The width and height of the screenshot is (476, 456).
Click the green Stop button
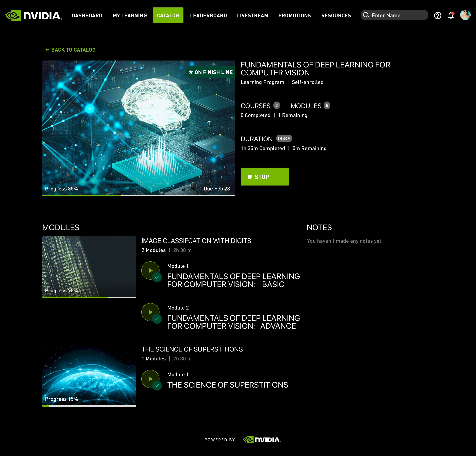tap(265, 177)
